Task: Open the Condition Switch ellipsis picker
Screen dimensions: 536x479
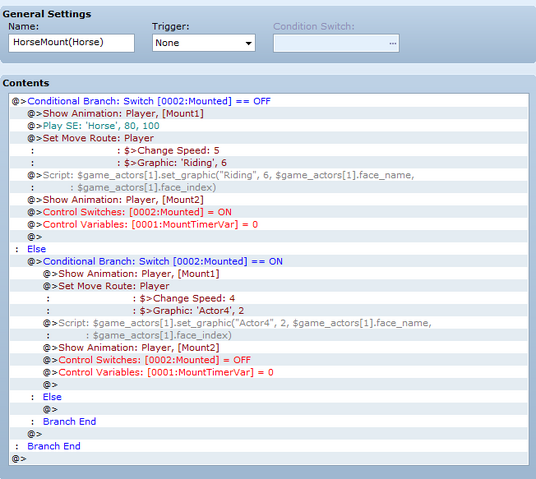Action: pyautogui.click(x=392, y=43)
